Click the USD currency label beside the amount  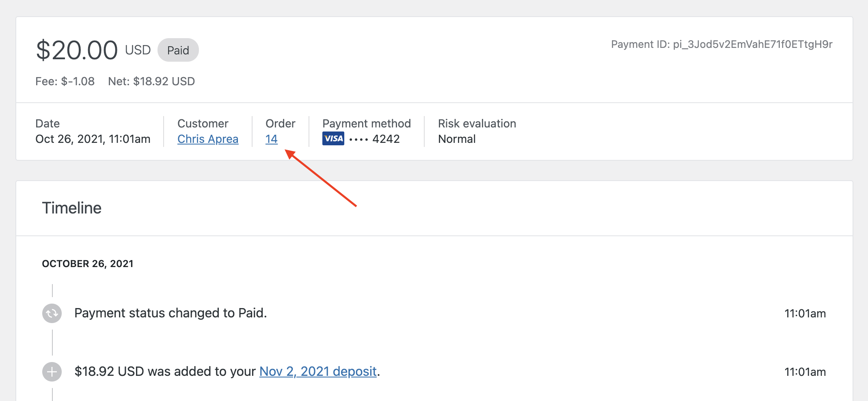(x=138, y=50)
